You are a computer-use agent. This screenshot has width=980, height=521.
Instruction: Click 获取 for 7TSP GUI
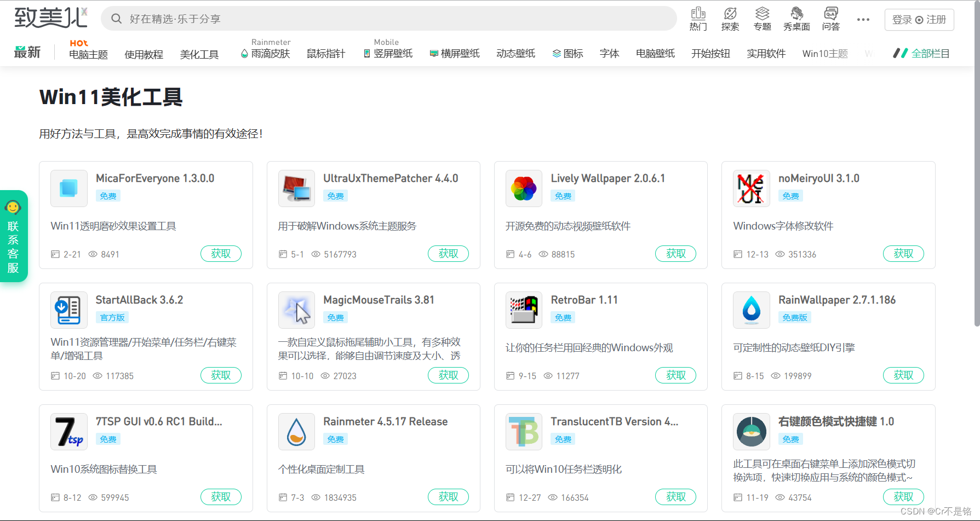coord(221,497)
